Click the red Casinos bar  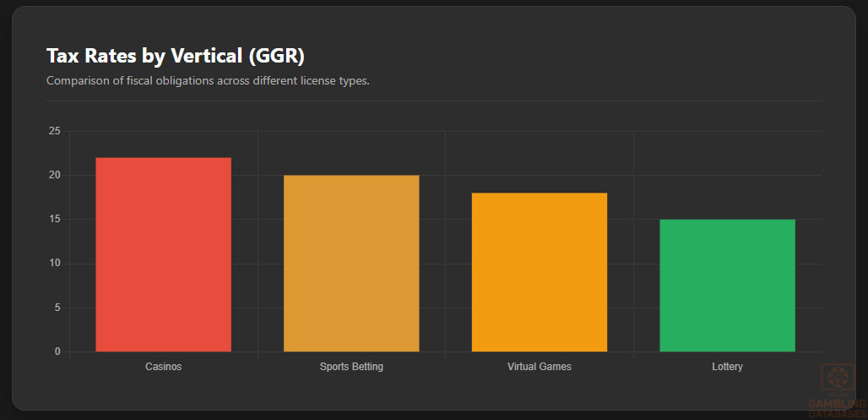tap(163, 254)
